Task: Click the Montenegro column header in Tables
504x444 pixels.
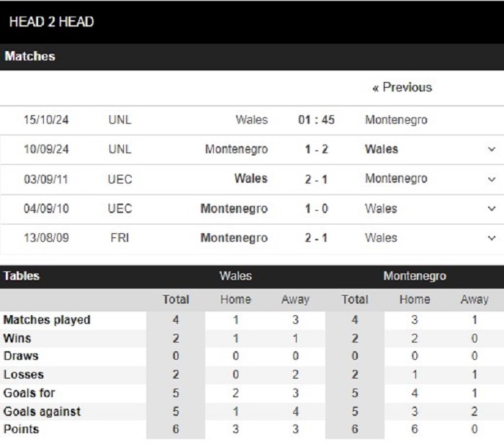Action: coord(415,276)
